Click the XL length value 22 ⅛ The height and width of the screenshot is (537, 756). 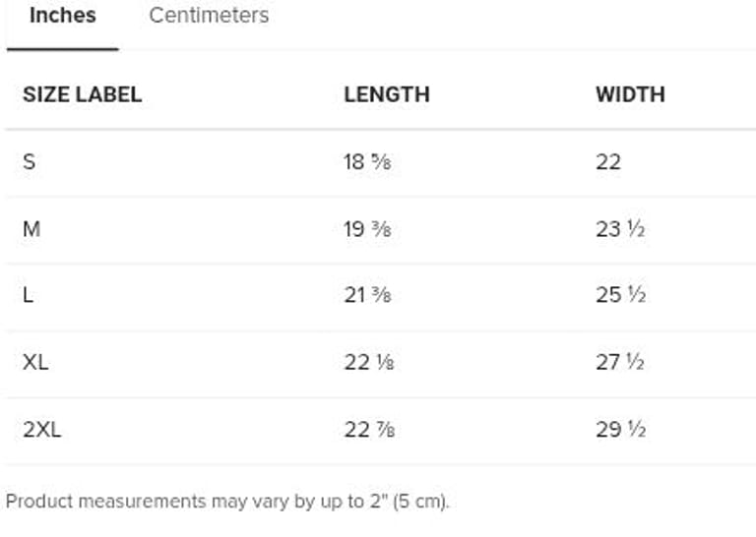(367, 362)
